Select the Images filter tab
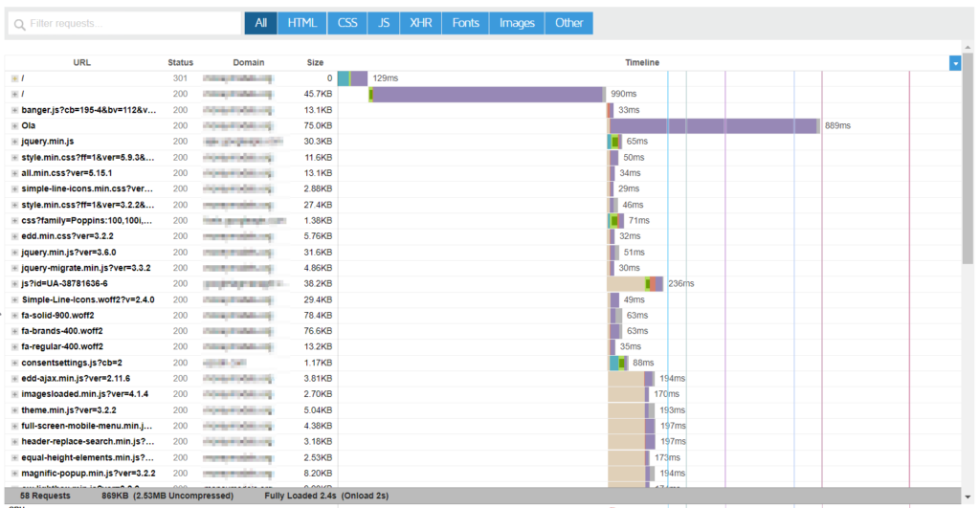This screenshot has height=508, width=980. click(x=517, y=23)
